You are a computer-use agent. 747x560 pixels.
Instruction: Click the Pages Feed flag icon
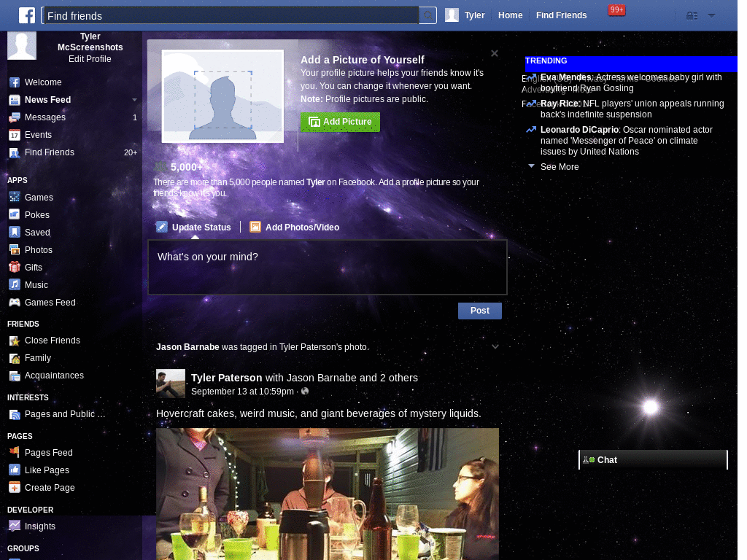tap(15, 452)
